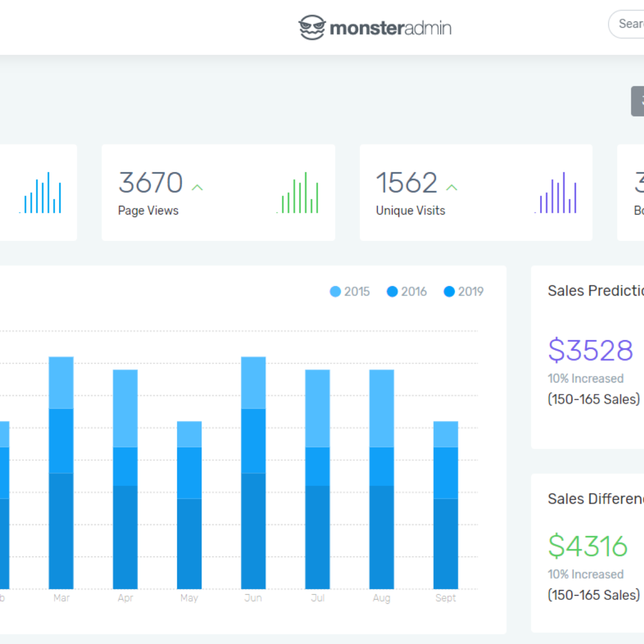
Task: Click the Jul axis label
Action: pyautogui.click(x=318, y=598)
